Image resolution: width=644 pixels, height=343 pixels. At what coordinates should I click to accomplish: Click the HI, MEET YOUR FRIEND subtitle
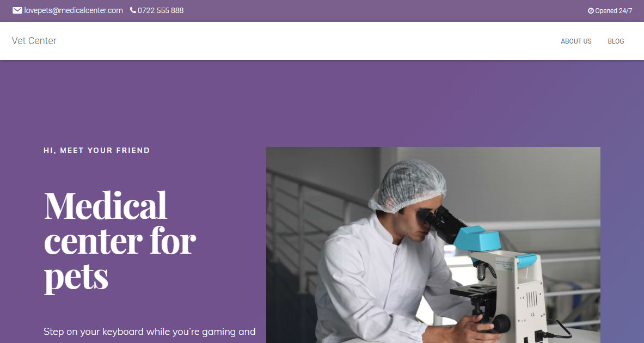pos(96,150)
